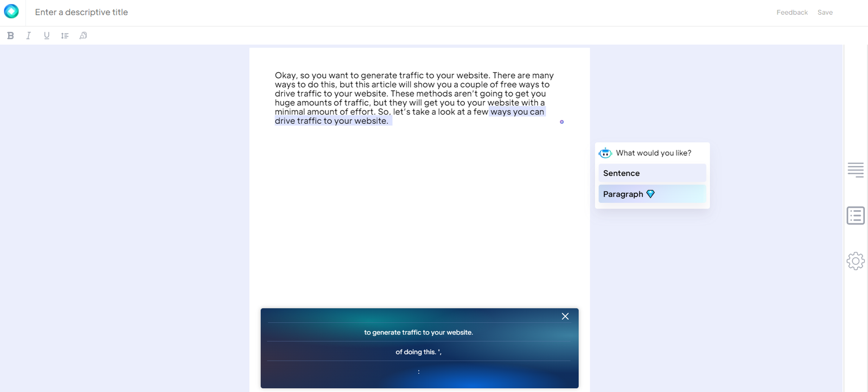Screen dimensions: 868x392
Task: Open the Feedback link
Action: pyautogui.click(x=792, y=12)
